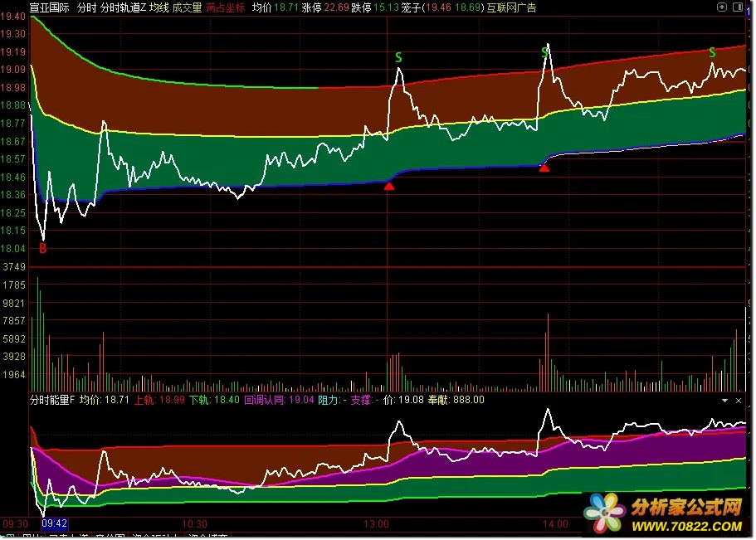Screen dimensions: 756x540
Task: Click the 18.36 price axis label
Action: (13, 195)
